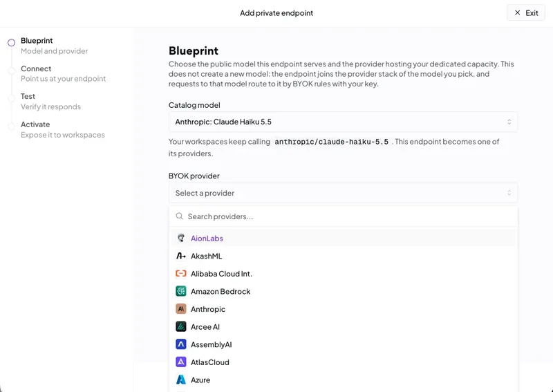553x392 pixels.
Task: Pick Arcee AI from providers
Action: click(x=343, y=327)
